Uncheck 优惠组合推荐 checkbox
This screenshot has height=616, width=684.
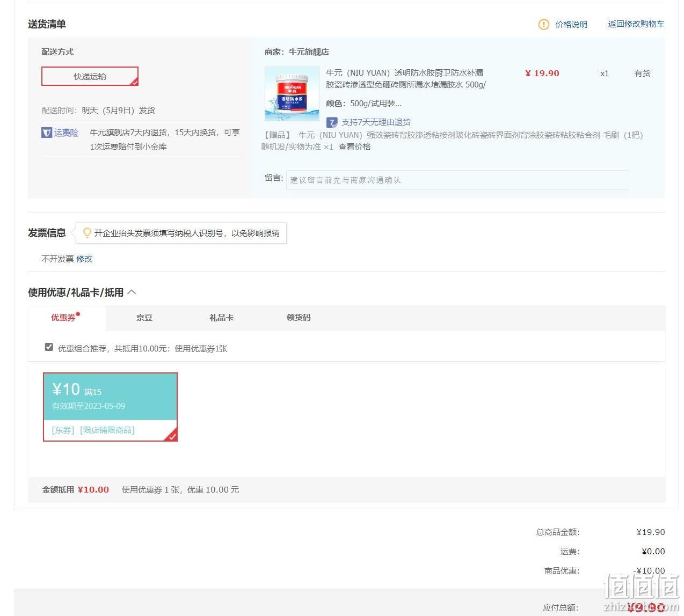[49, 347]
